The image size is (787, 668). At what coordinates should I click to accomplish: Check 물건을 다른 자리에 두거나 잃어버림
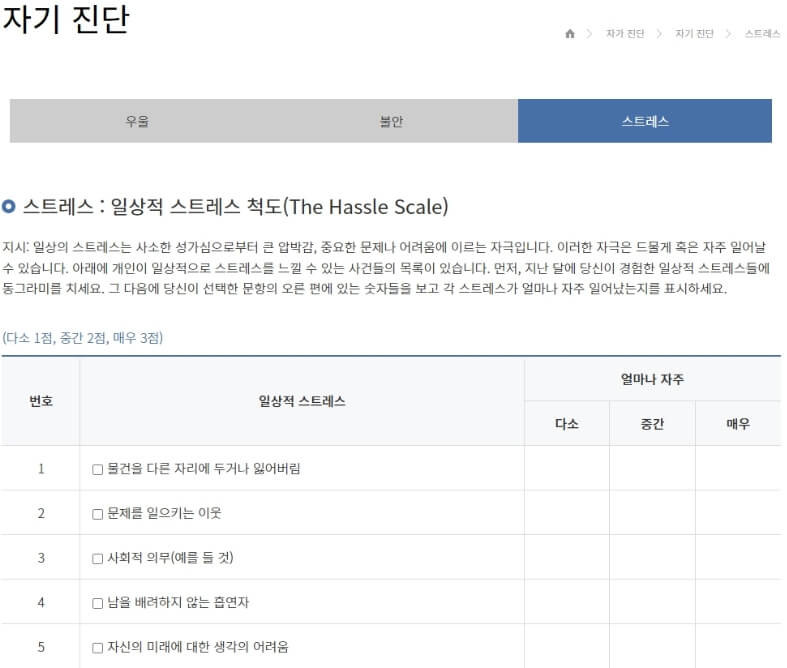(x=97, y=469)
